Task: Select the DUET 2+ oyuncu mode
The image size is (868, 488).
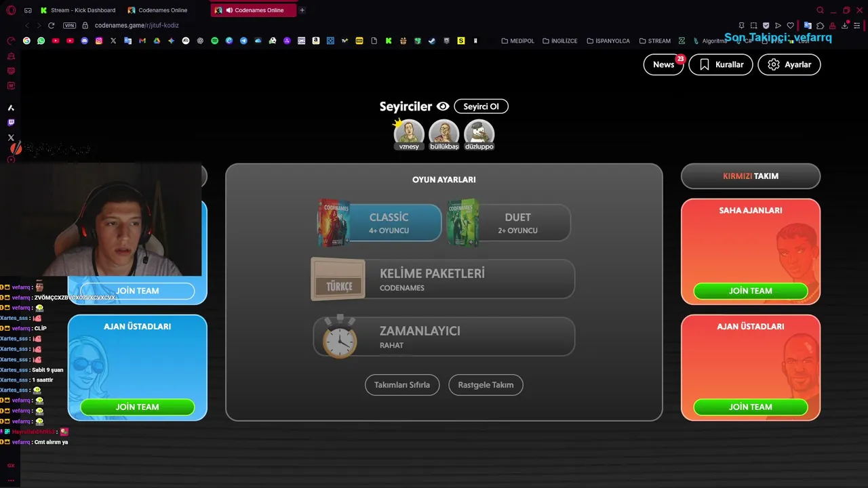Action: click(x=509, y=223)
